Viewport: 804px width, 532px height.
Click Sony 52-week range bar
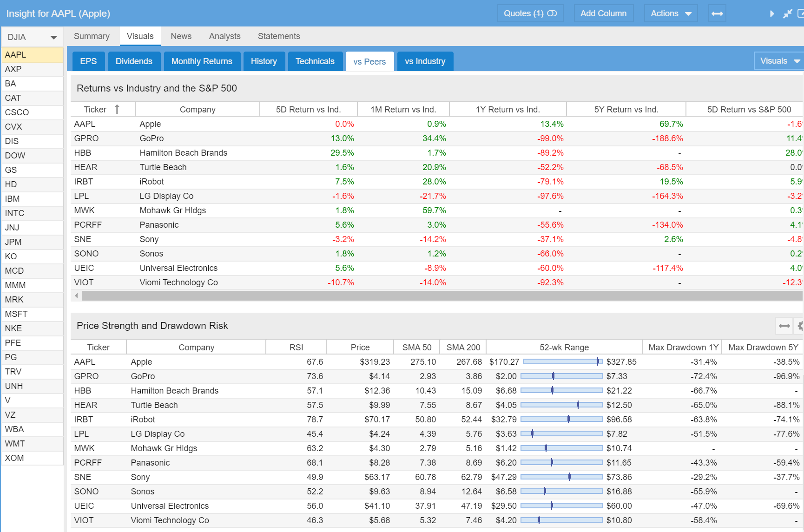click(x=562, y=477)
